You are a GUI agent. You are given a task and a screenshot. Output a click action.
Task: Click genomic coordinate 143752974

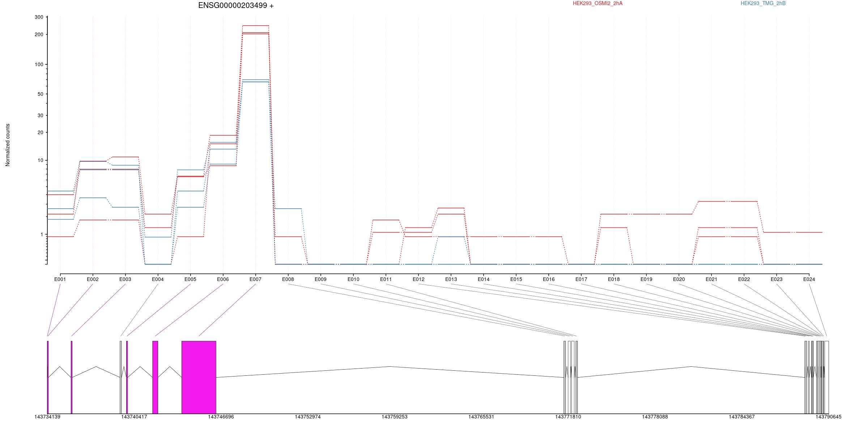click(308, 417)
